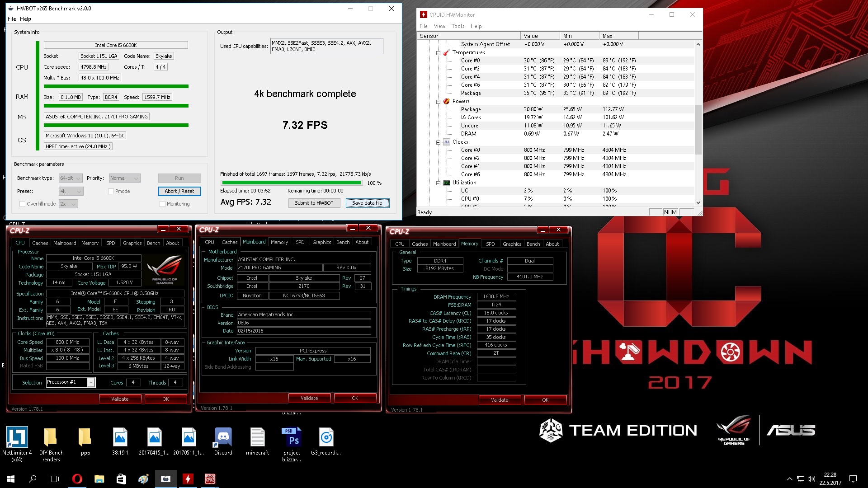Click HWMonitor vertical scrollbar thumb

(698, 129)
